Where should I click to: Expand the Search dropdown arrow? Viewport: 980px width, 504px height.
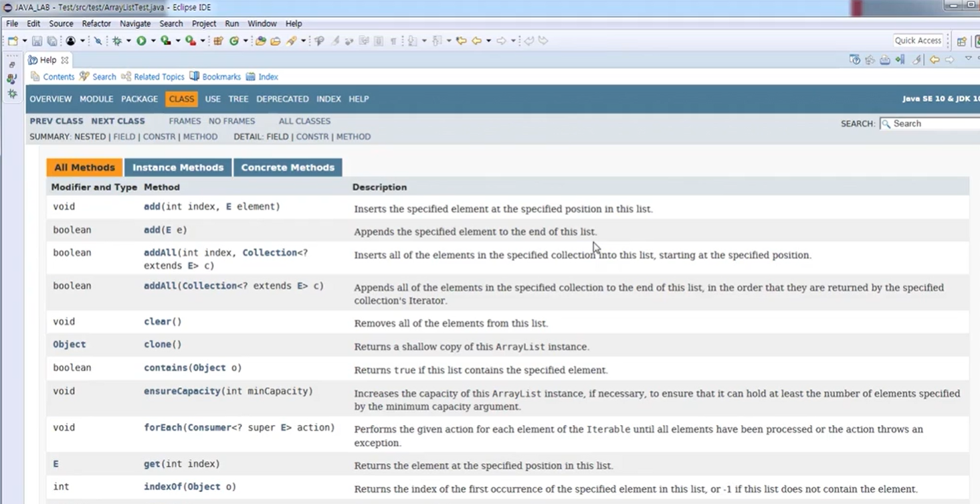(303, 41)
